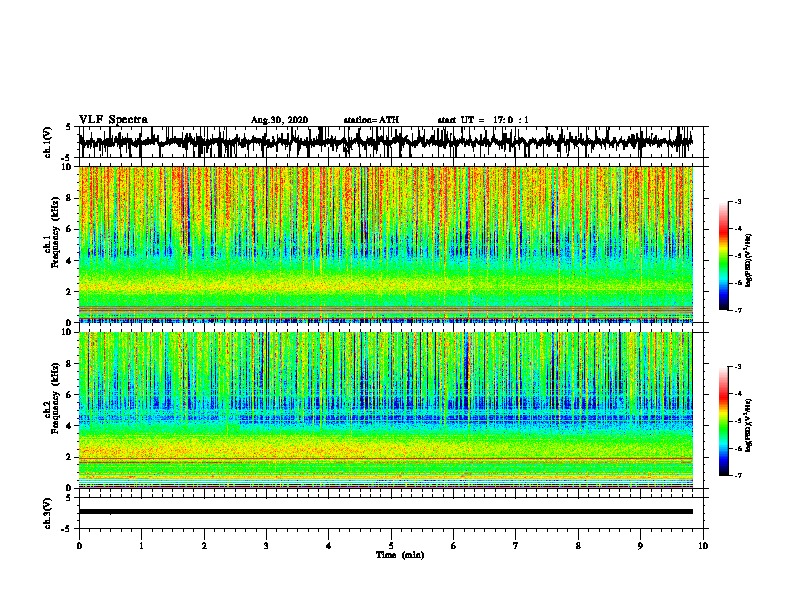Click inside the ch.1 spectrogram panel

[386, 244]
